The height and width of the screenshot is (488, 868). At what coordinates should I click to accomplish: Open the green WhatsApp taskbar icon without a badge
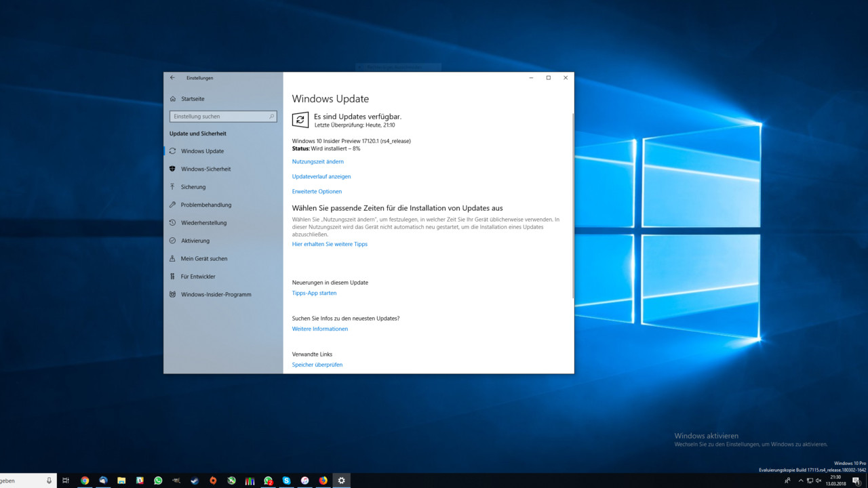click(x=158, y=481)
